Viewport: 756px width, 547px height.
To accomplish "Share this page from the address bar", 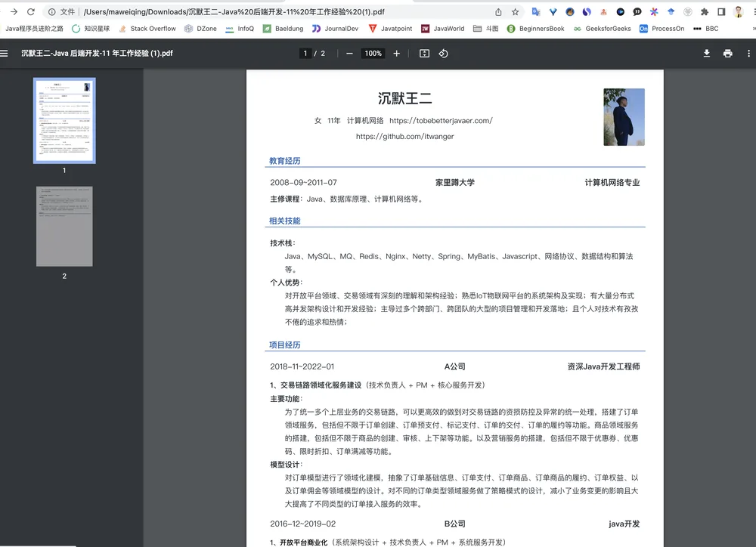I will [498, 11].
